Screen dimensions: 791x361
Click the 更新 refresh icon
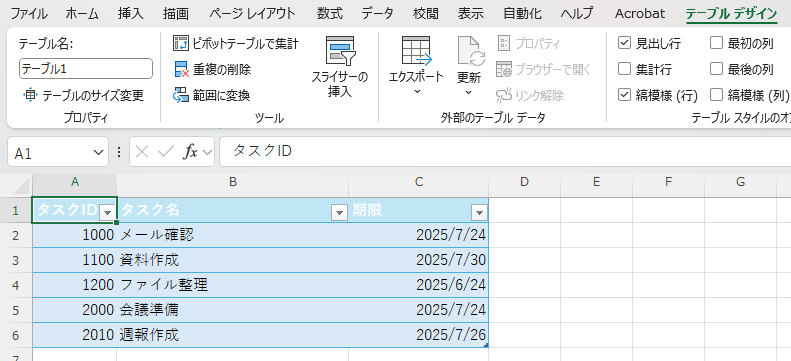471,51
